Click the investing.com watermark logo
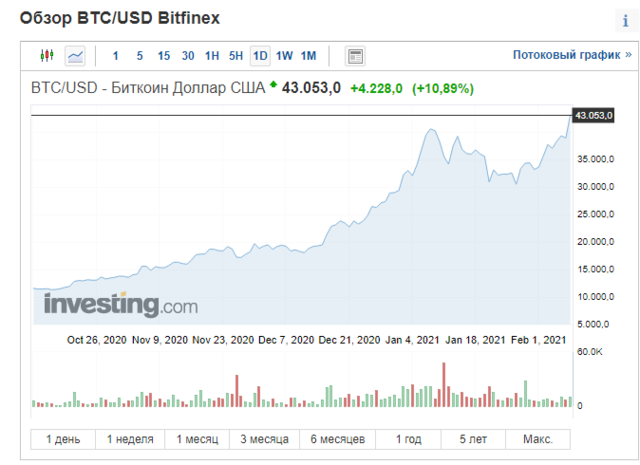This screenshot has height=465, width=640. pos(121,305)
